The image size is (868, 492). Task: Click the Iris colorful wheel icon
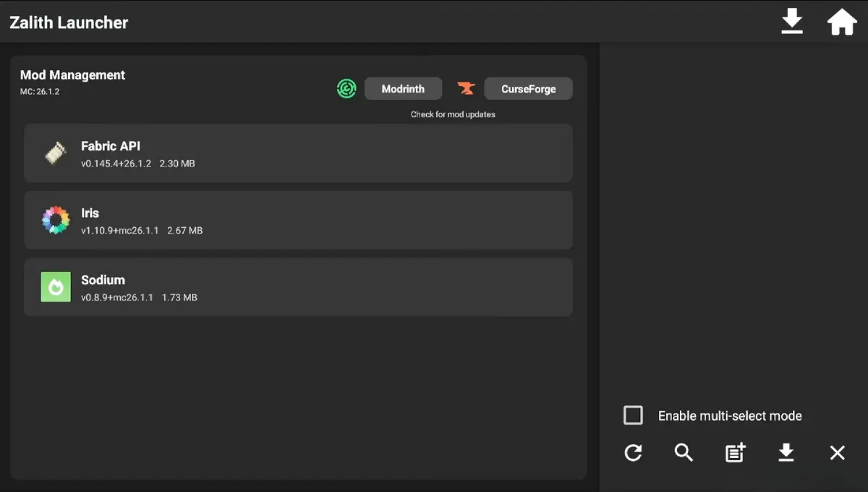click(56, 220)
